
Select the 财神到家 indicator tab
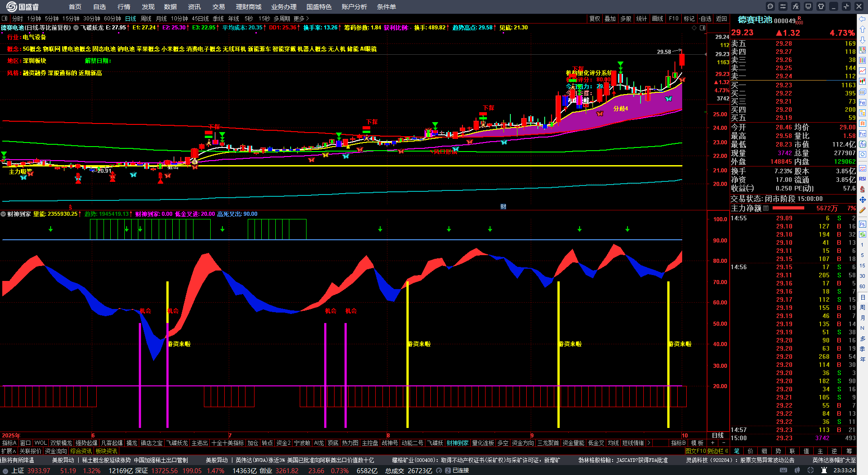click(x=458, y=443)
